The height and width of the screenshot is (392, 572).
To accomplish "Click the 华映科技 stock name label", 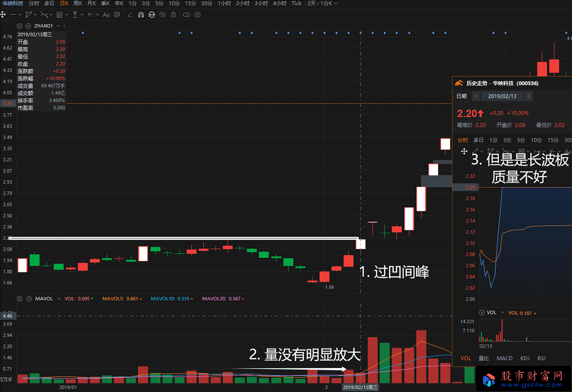I will [x=12, y=3].
